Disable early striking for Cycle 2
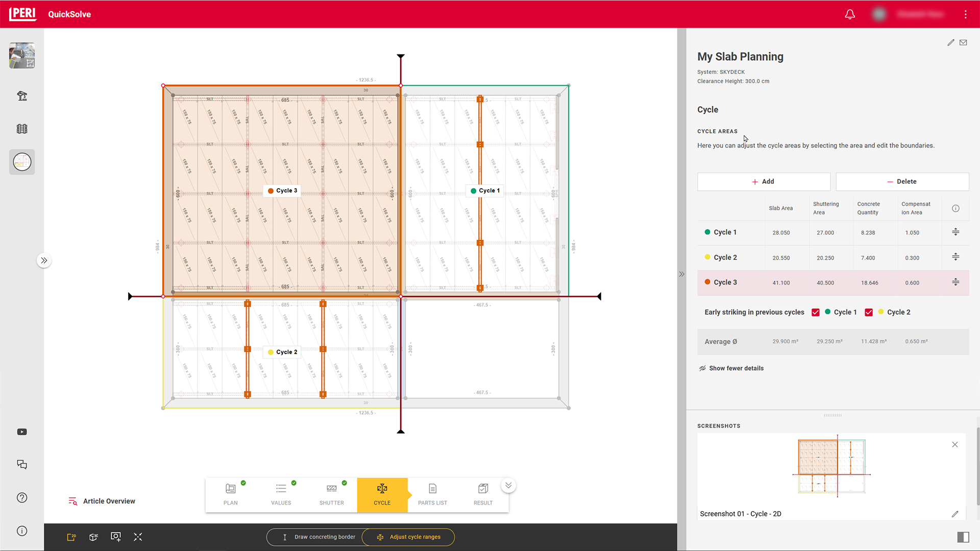Screen dimensions: 980x551 tap(869, 312)
